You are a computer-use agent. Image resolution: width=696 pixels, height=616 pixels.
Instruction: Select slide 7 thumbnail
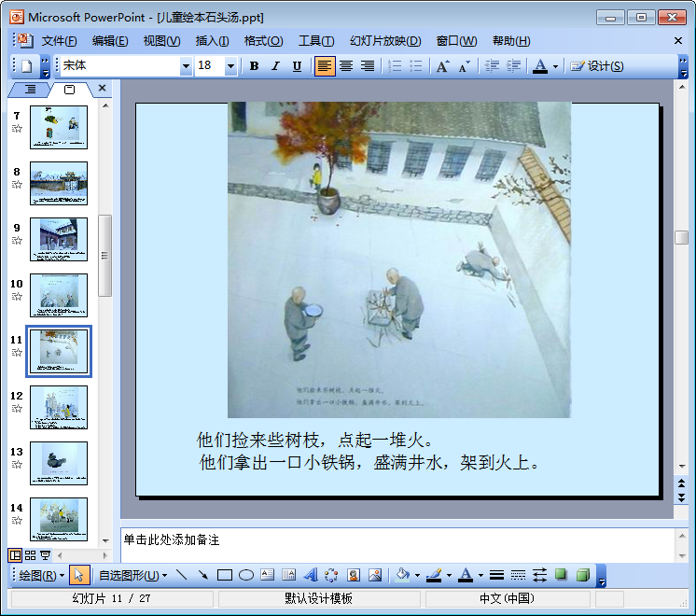pyautogui.click(x=59, y=127)
